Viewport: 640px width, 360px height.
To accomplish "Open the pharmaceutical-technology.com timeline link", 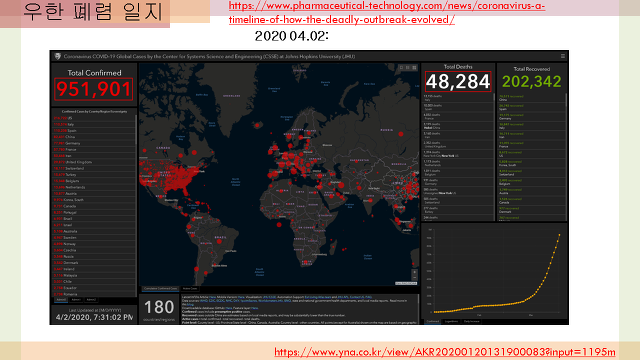I will (x=387, y=13).
